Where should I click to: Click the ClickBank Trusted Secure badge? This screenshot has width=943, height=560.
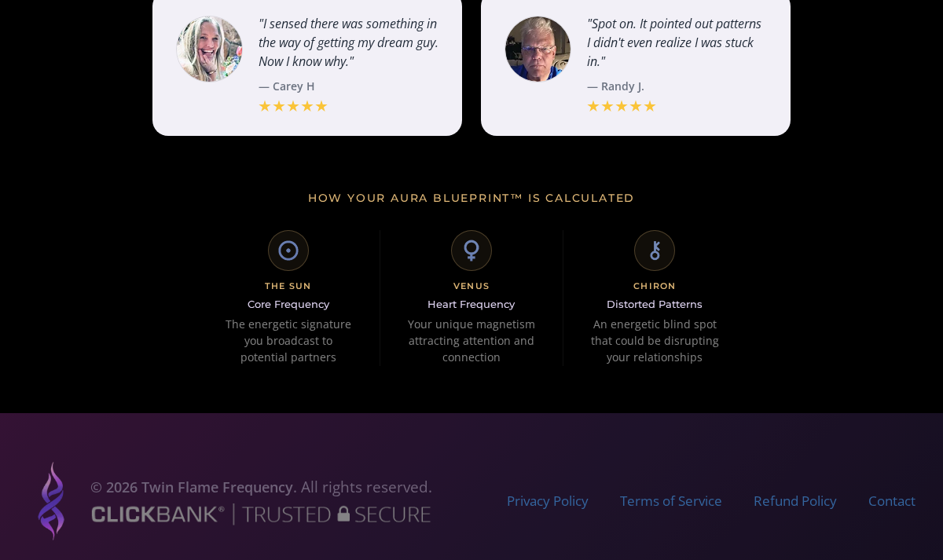pos(261,514)
